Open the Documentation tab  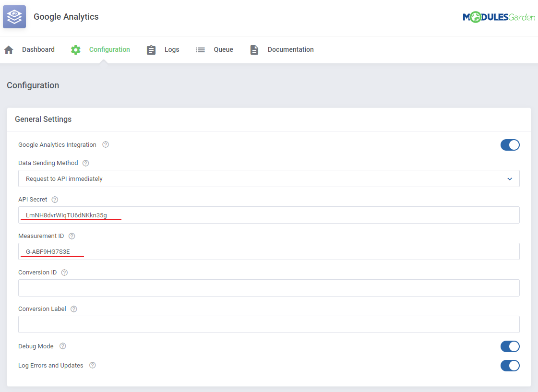291,49
